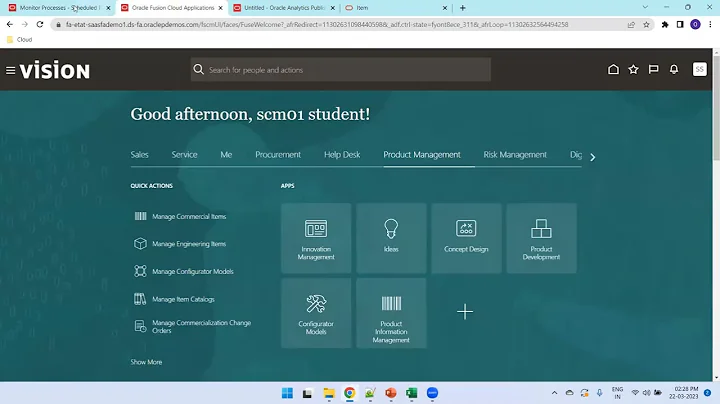The image size is (720, 404).
Task: Switch to the Procurement tab
Action: pos(278,155)
